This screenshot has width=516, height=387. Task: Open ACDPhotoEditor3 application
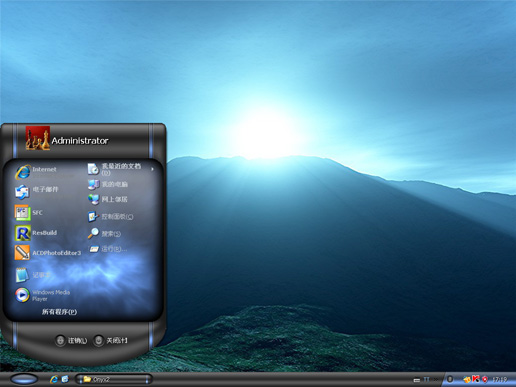pos(48,253)
